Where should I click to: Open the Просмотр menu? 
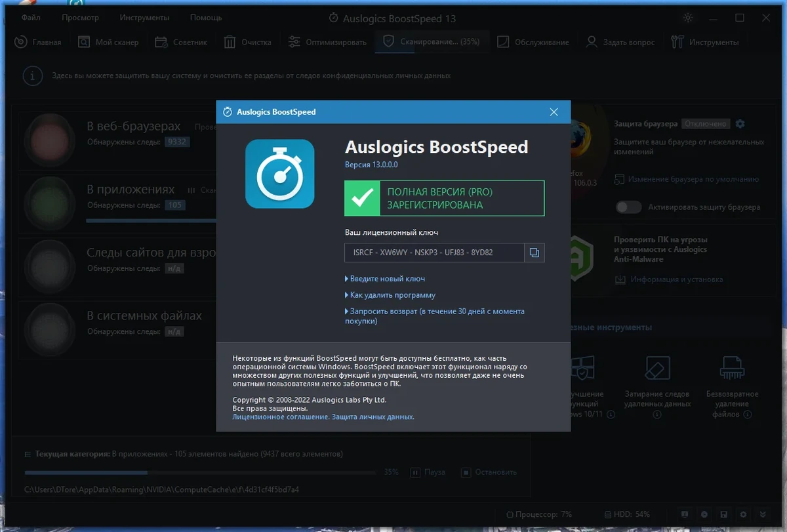point(80,18)
